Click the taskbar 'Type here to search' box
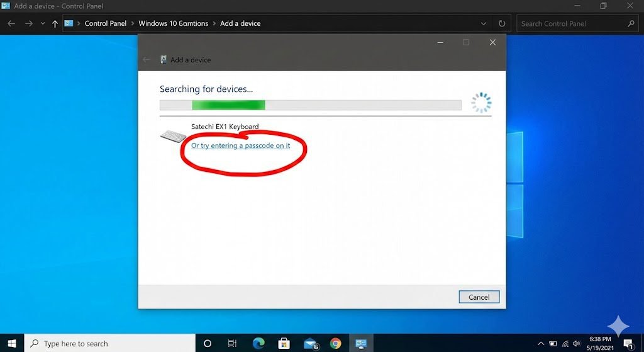Viewport: 644px width, 352px height. pyautogui.click(x=109, y=343)
